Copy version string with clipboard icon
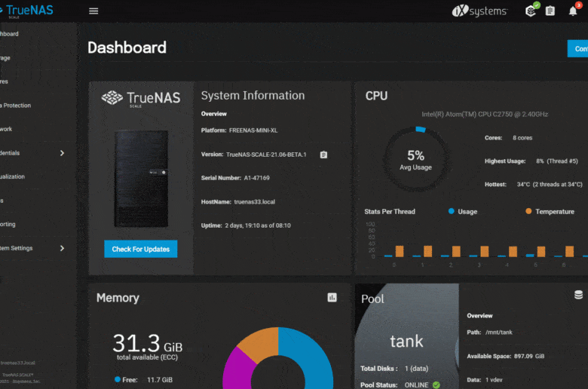Image resolution: width=588 pixels, height=389 pixels. coord(323,155)
